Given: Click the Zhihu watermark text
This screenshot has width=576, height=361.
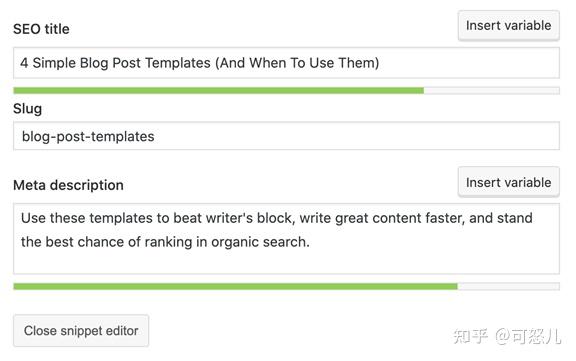Looking at the screenshot, I should click(507, 336).
